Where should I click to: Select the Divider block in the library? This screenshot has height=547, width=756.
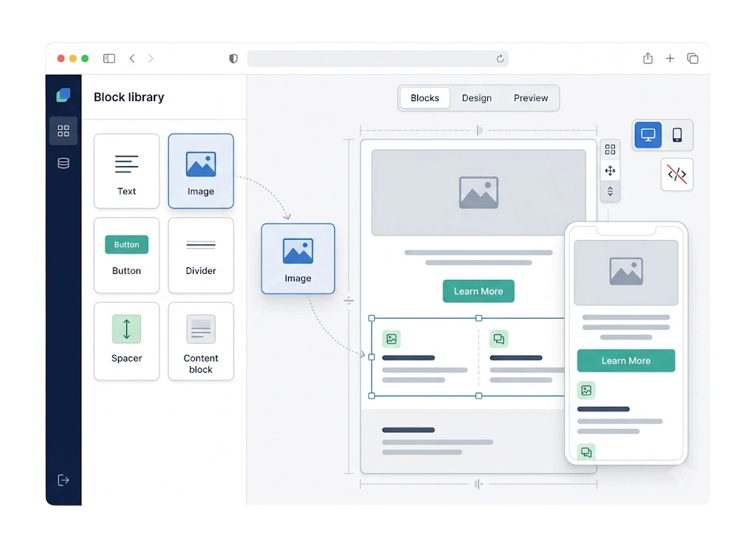(201, 255)
